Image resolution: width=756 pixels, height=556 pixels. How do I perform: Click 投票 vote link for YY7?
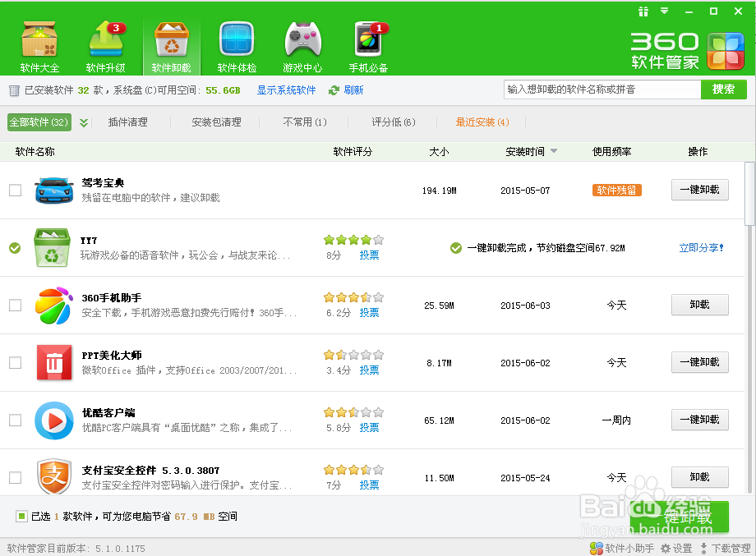369,255
